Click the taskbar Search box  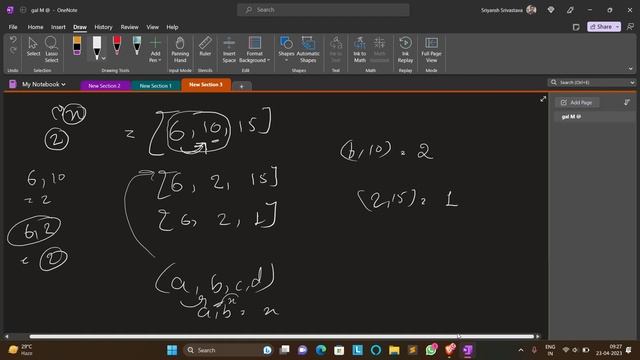229,350
